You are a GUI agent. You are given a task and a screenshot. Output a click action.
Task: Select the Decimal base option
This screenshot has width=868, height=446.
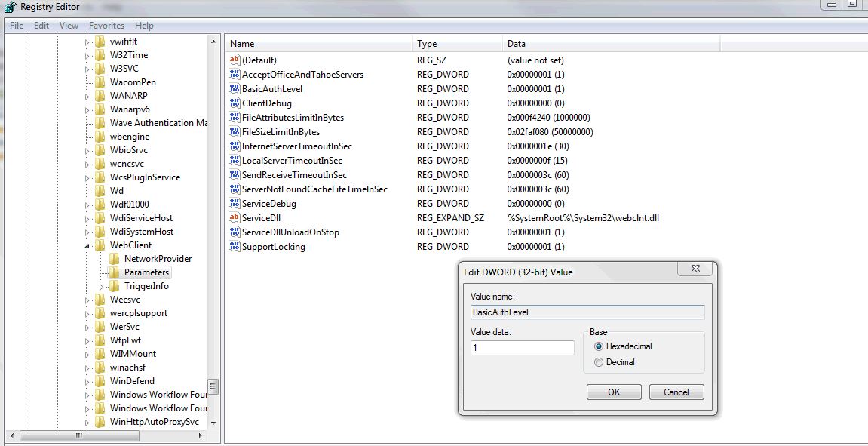coord(615,362)
